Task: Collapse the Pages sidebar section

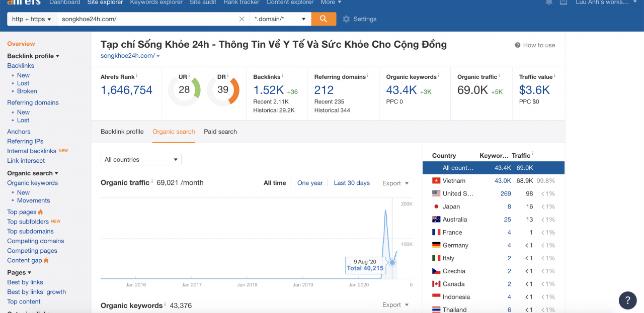Action: (19, 273)
